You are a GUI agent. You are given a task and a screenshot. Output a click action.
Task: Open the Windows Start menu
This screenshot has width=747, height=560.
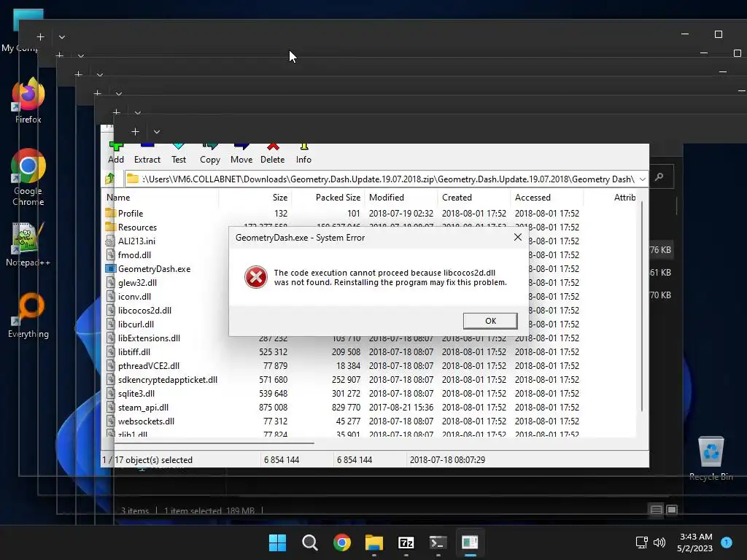(x=277, y=542)
